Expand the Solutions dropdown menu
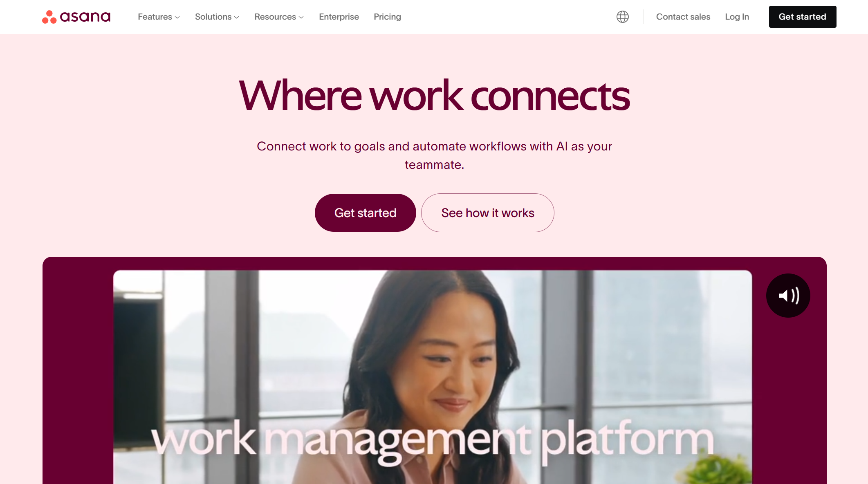Screen dimensions: 868x484 [217, 17]
